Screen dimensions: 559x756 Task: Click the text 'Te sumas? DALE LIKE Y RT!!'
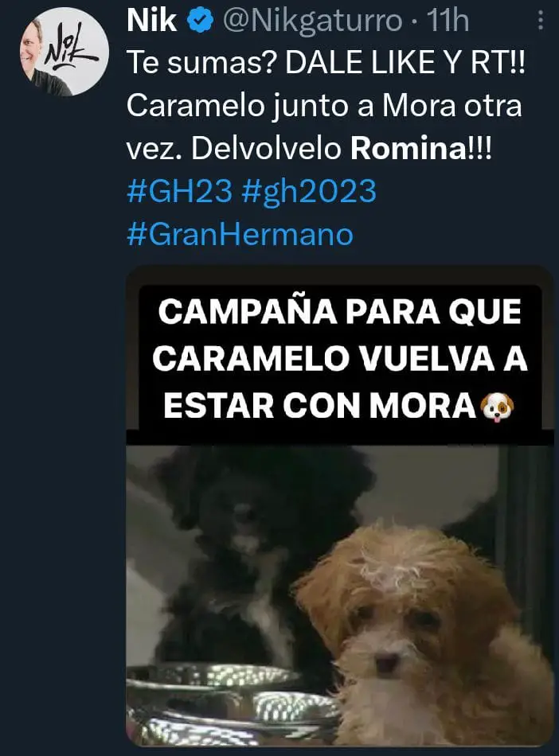click(326, 63)
